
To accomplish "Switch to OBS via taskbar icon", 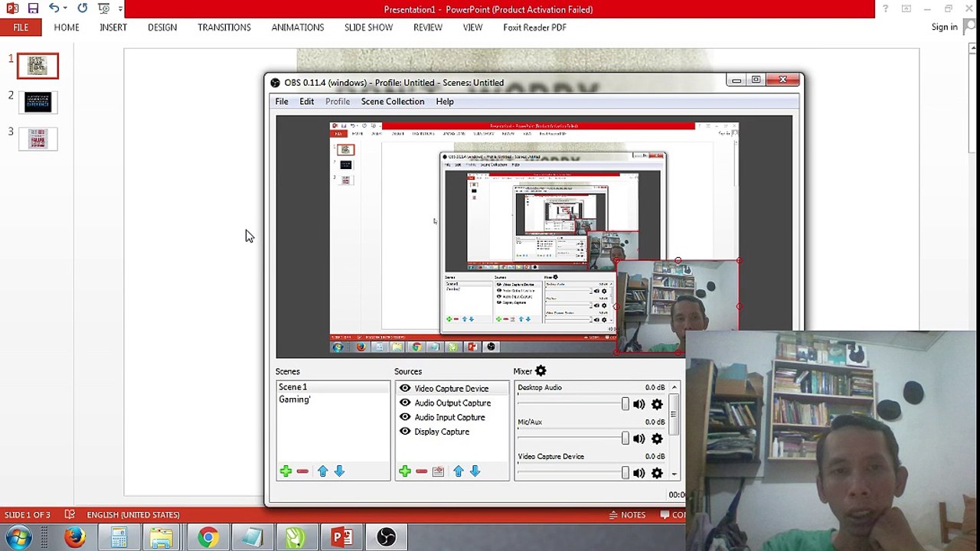I will click(386, 538).
